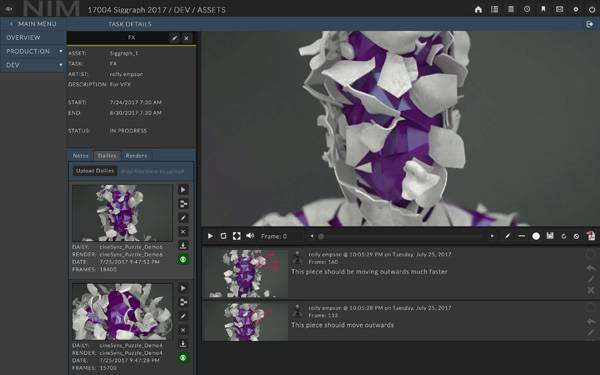Open the Frame 160 note thumbnail
The width and height of the screenshot is (600, 375).
pyautogui.click(x=245, y=273)
